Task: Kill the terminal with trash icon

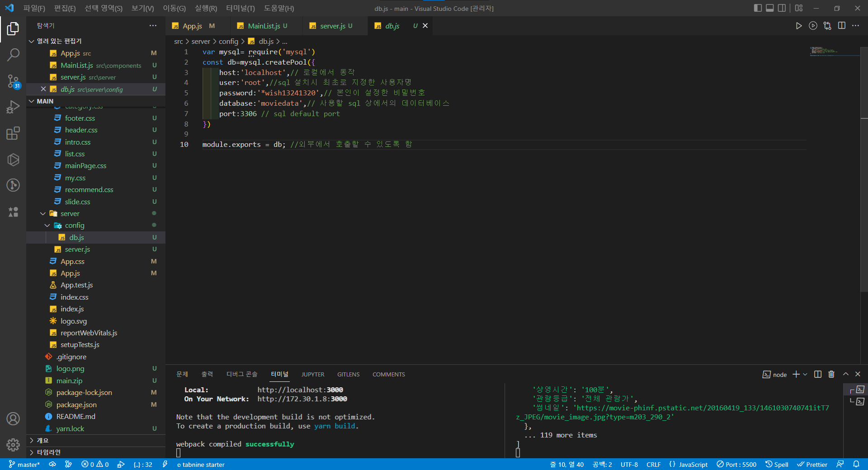Action: pyautogui.click(x=831, y=374)
